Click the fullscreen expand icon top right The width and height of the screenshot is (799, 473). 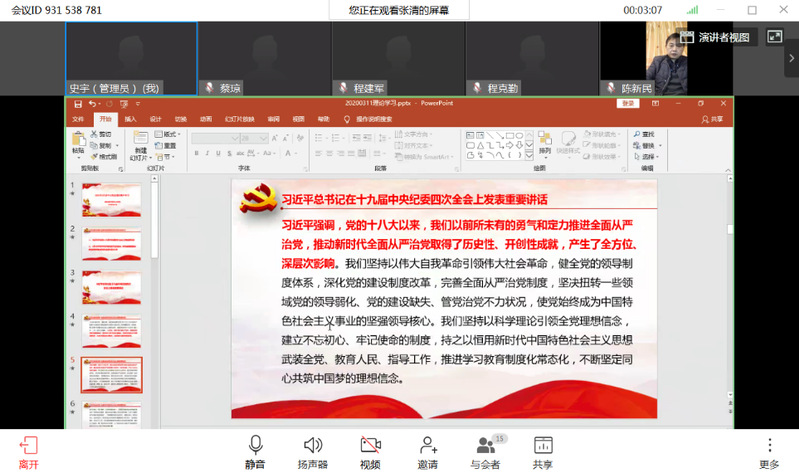click(x=775, y=36)
